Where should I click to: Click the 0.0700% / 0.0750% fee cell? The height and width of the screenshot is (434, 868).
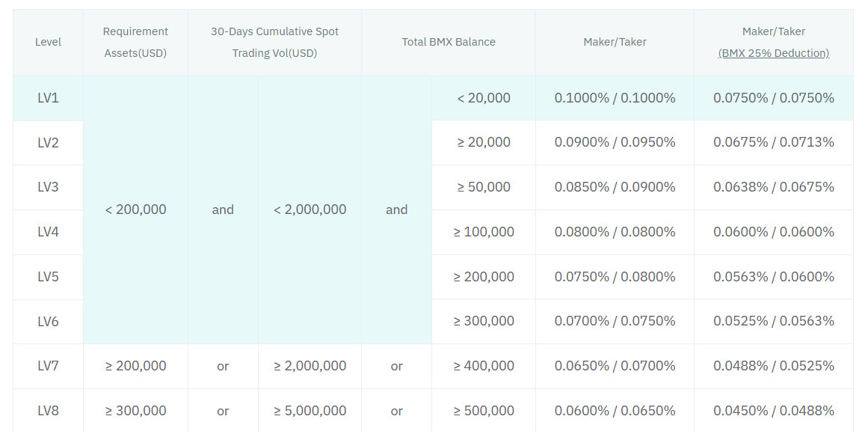(615, 322)
